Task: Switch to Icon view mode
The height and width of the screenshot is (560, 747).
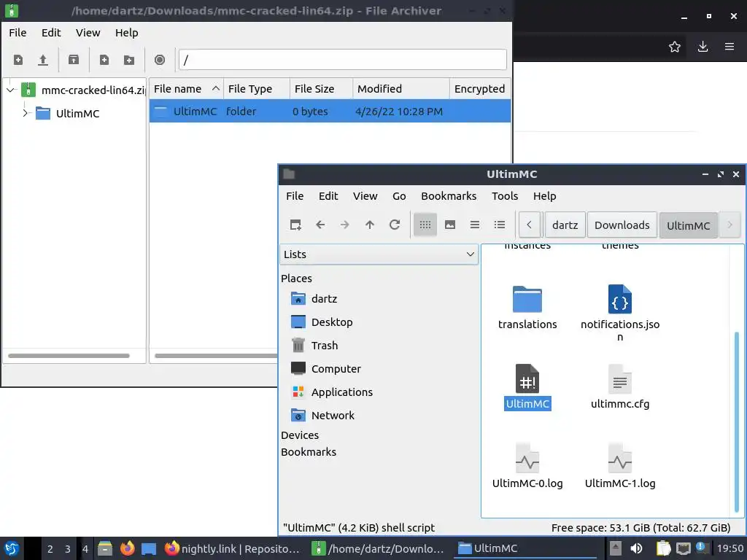Action: (x=425, y=225)
